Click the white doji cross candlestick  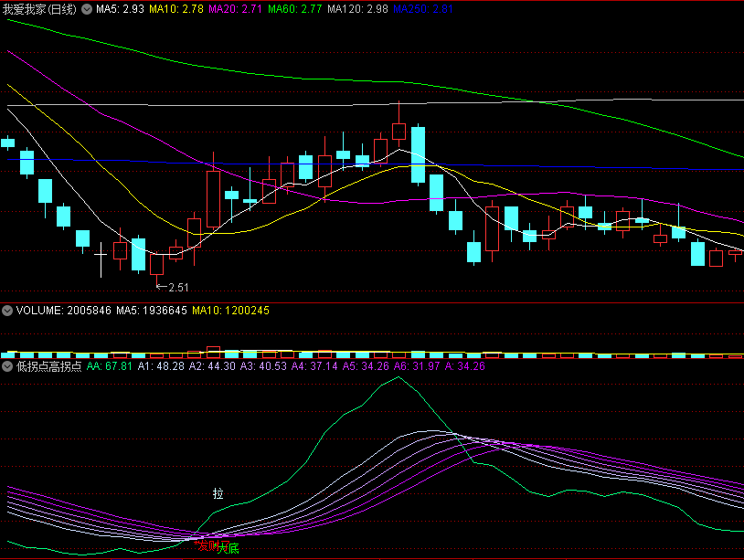click(101, 257)
